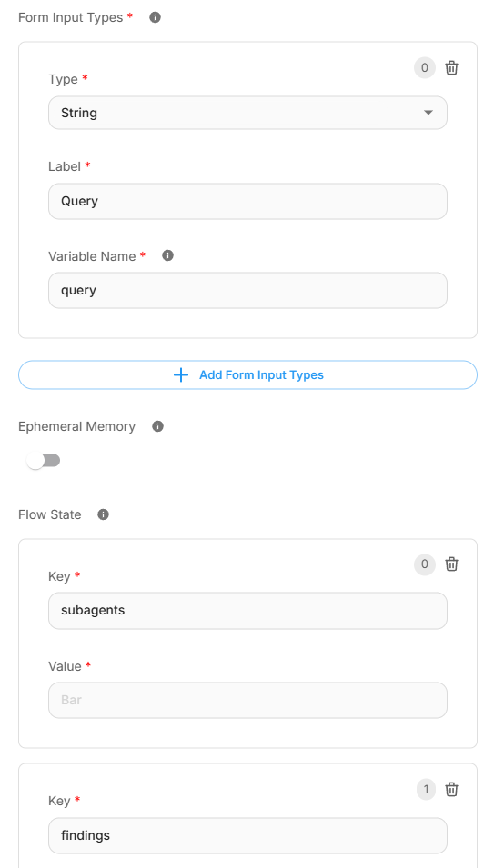Click the index 0 badge in Flow State
Image resolution: width=494 pixels, height=868 pixels.
click(x=425, y=564)
